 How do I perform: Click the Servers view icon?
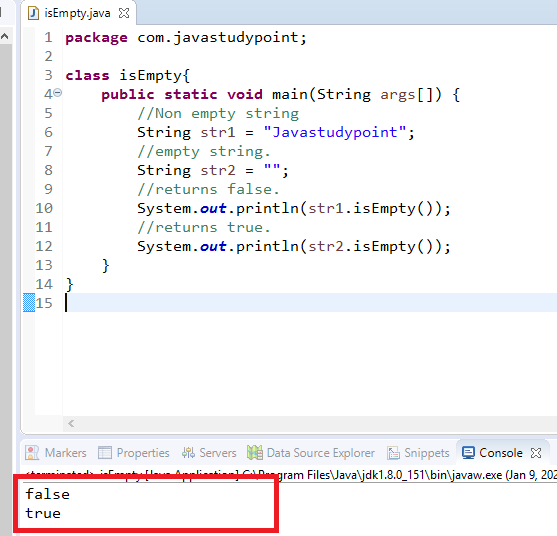point(188,453)
